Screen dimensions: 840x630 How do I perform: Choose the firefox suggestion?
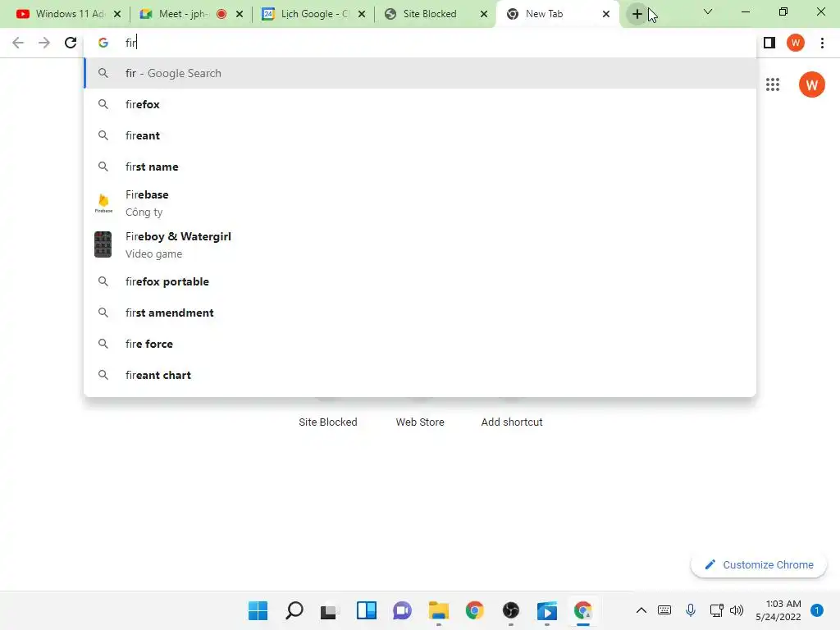pos(420,104)
